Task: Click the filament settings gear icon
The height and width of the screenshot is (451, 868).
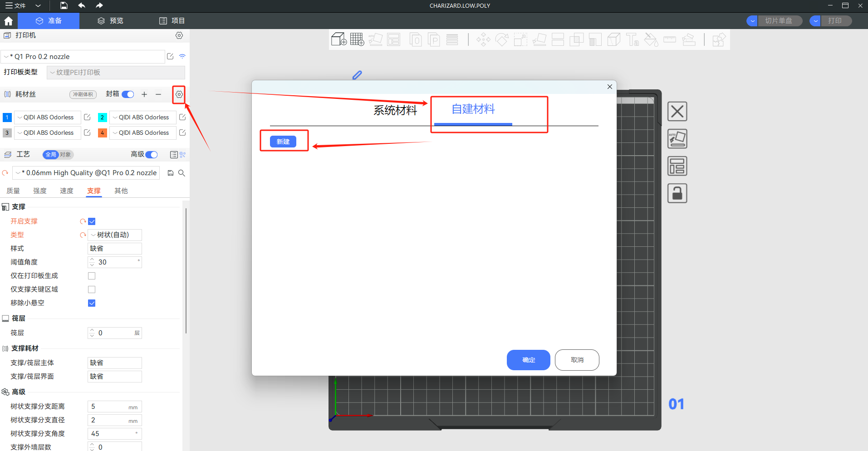Action: 179,94
